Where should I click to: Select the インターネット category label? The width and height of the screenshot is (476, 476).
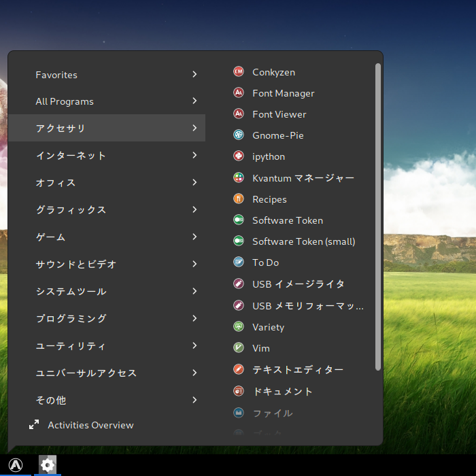pyautogui.click(x=71, y=156)
